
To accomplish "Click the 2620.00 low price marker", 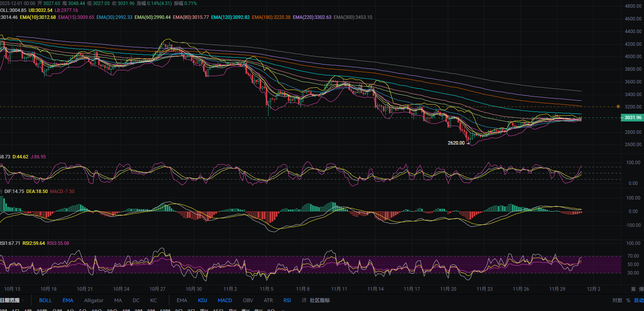I will [x=456, y=143].
